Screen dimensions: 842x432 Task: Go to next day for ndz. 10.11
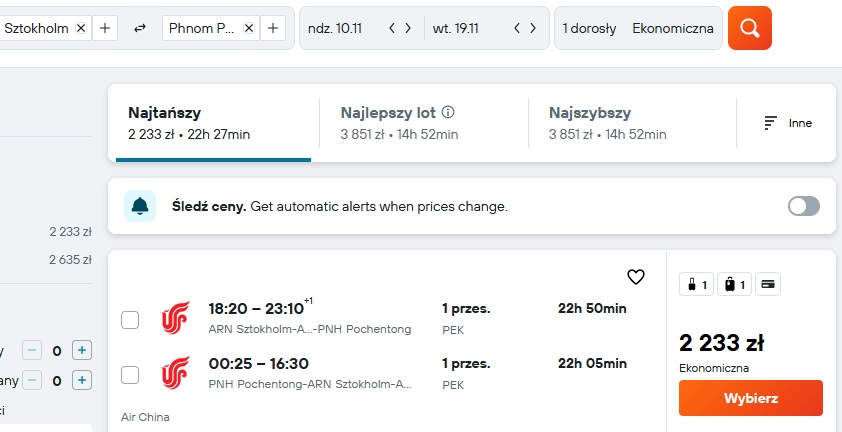[x=408, y=28]
